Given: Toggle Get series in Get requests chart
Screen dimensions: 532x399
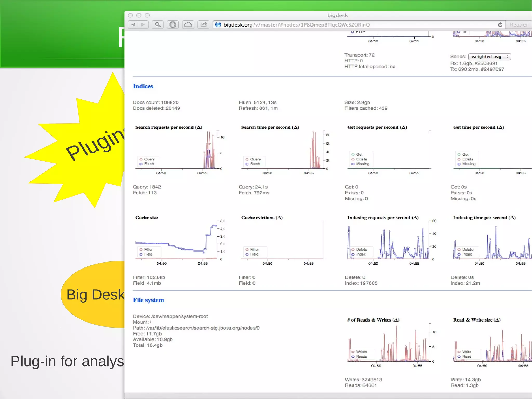Looking at the screenshot, I should coord(357,154).
